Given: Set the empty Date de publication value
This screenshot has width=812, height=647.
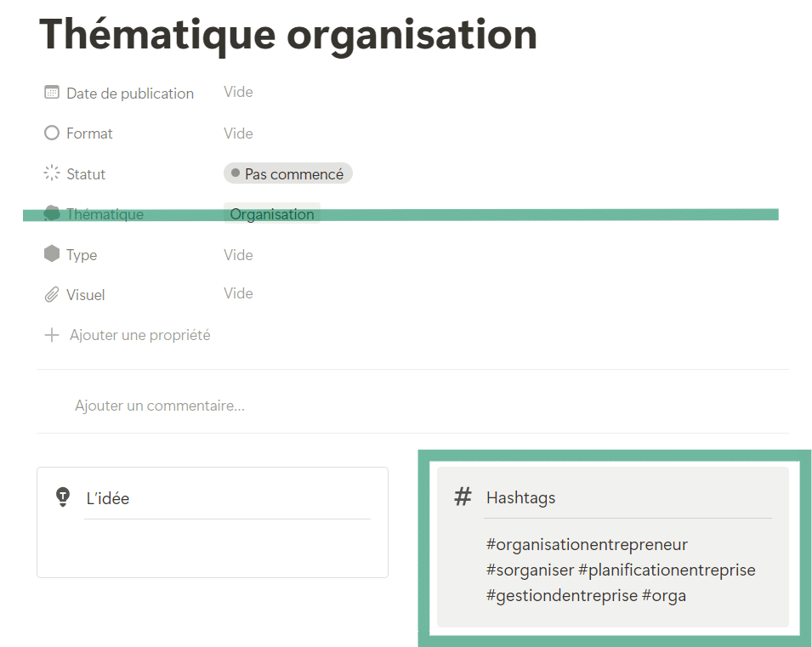Looking at the screenshot, I should pyautogui.click(x=238, y=92).
